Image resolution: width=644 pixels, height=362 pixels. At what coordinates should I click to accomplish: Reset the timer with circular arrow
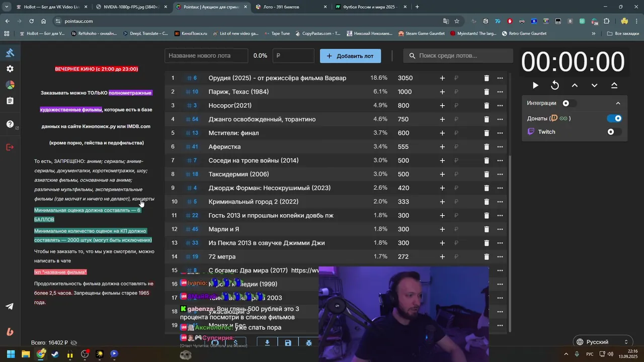tap(555, 85)
